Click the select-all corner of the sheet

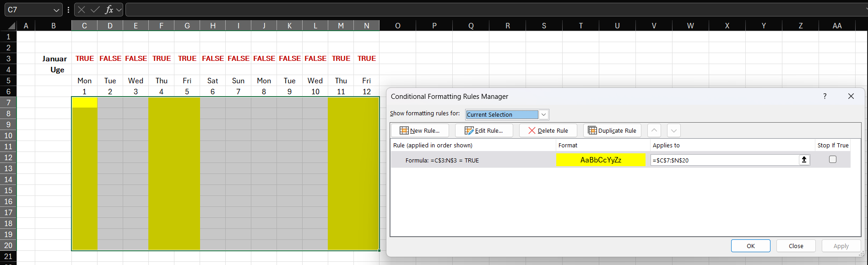(8, 26)
